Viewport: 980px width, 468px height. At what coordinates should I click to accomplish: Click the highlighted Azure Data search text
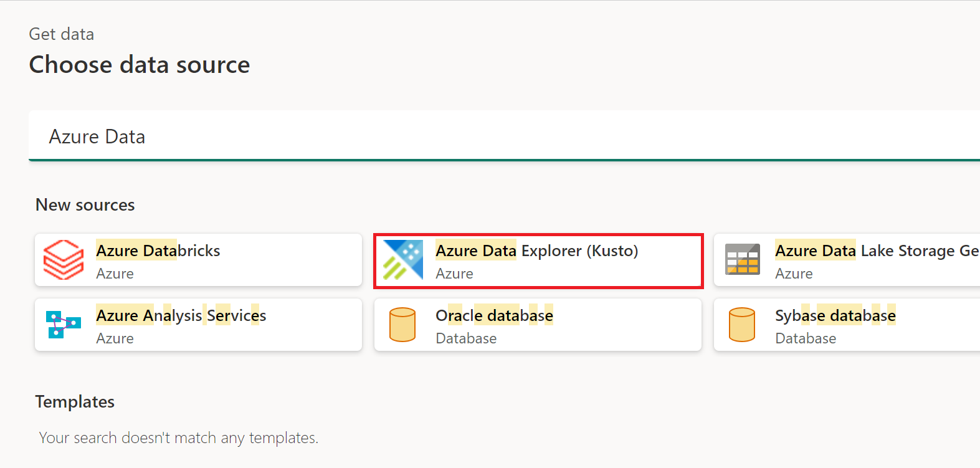(97, 136)
